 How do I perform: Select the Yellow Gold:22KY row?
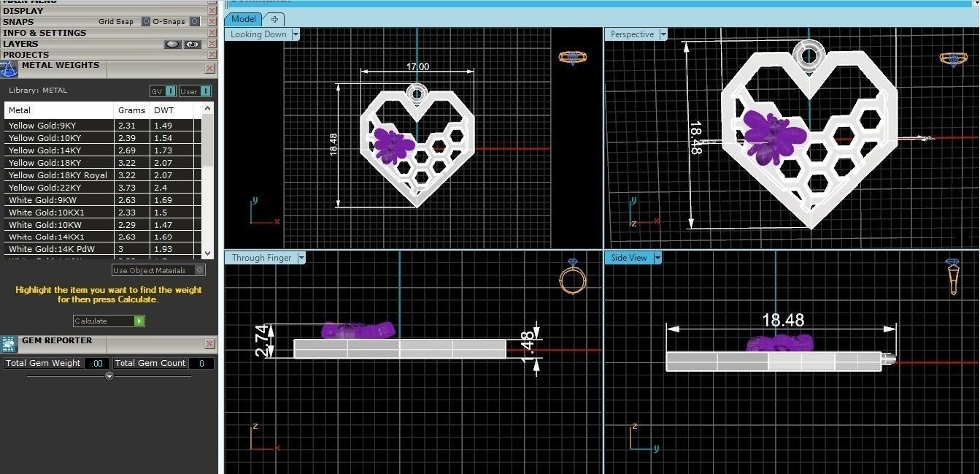tap(103, 188)
